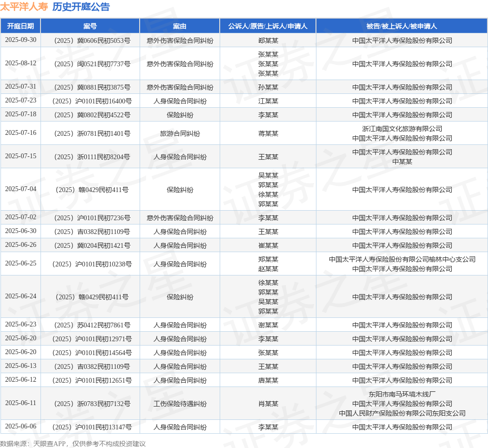Screen dimensions: 488x448
Task: Click case cause 旅游合同纠纷
Action: point(180,133)
